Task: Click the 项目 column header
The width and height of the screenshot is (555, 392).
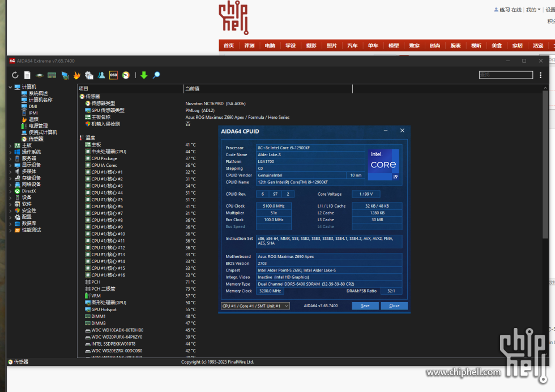Action: [130, 89]
